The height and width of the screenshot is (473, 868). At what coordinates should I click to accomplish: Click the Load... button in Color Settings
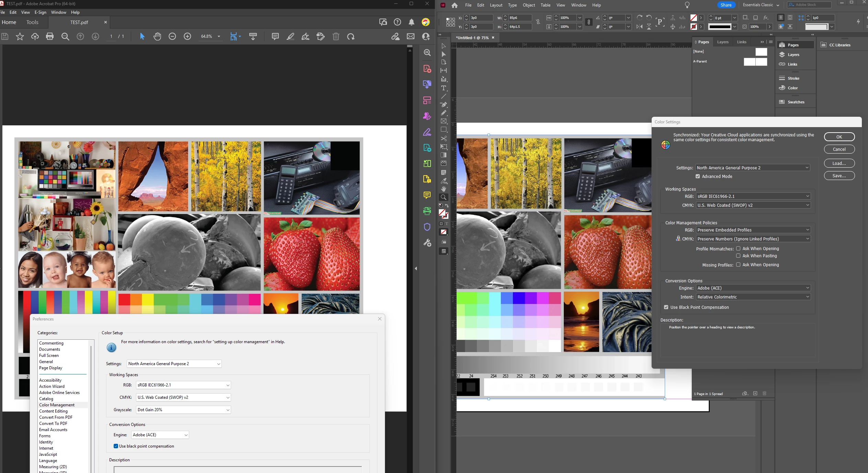839,163
